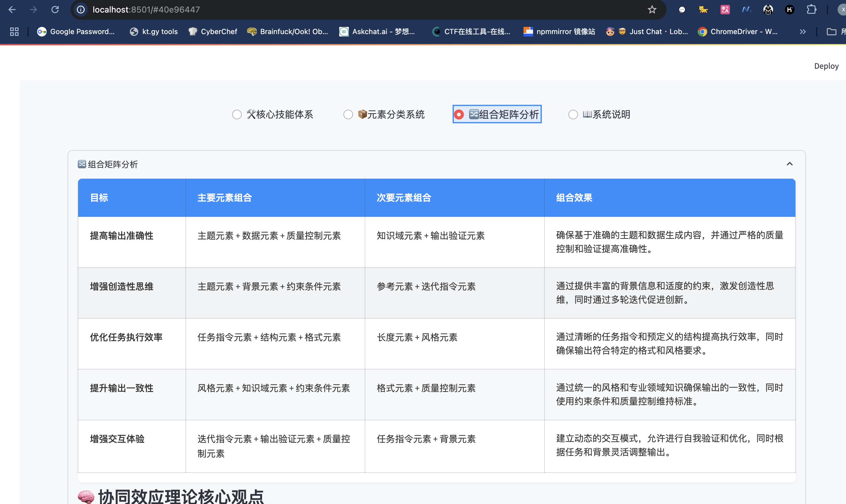Image resolution: width=846 pixels, height=504 pixels.
Task: Open the CyberChef bookmark
Action: [x=213, y=32]
